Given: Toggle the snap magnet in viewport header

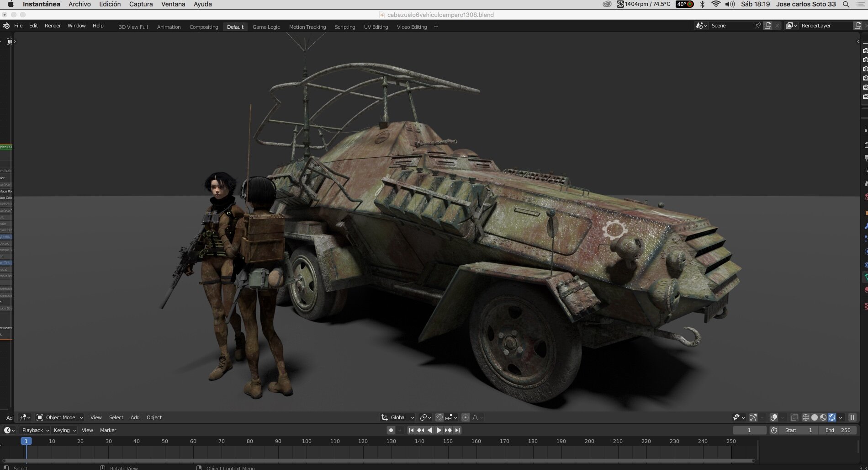Looking at the screenshot, I should [439, 417].
